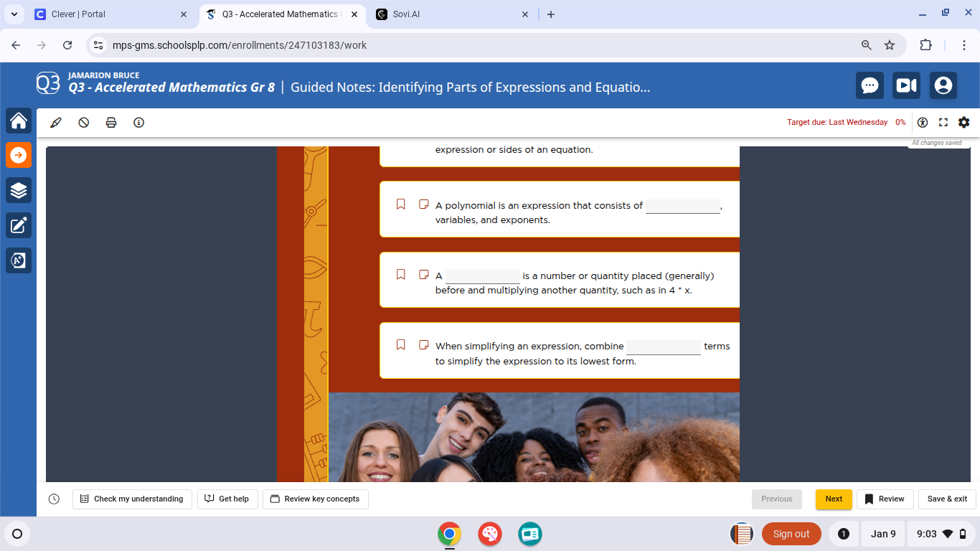The image size is (980, 551).
Task: Reload the page
Action: coord(67,45)
